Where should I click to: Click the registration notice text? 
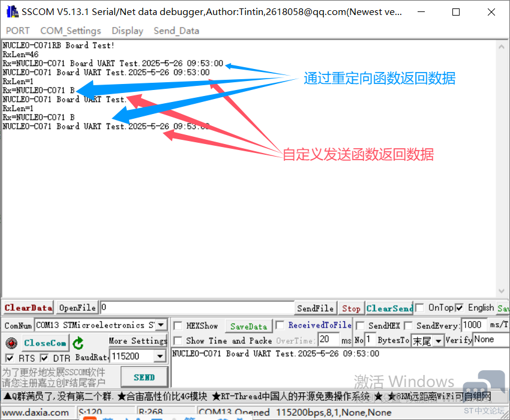click(53, 377)
